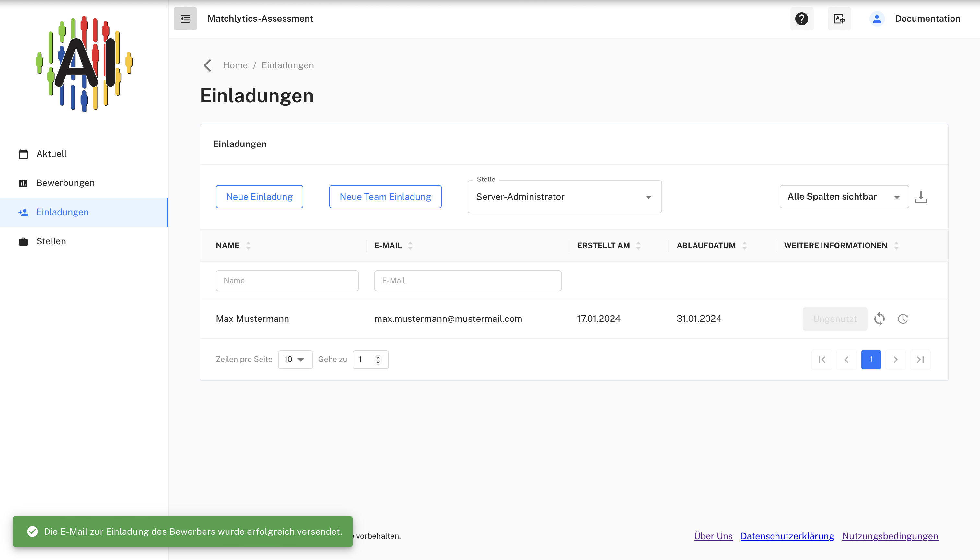This screenshot has height=560, width=980.
Task: Focus the E-Mail filter field
Action: pos(468,281)
